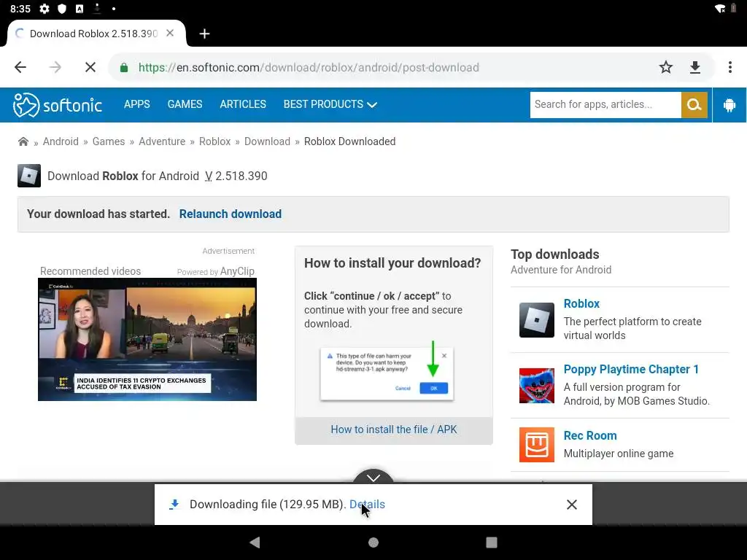Viewport: 747px width, 560px height.
Task: Click the 'Your download has started.' text
Action: 98,214
